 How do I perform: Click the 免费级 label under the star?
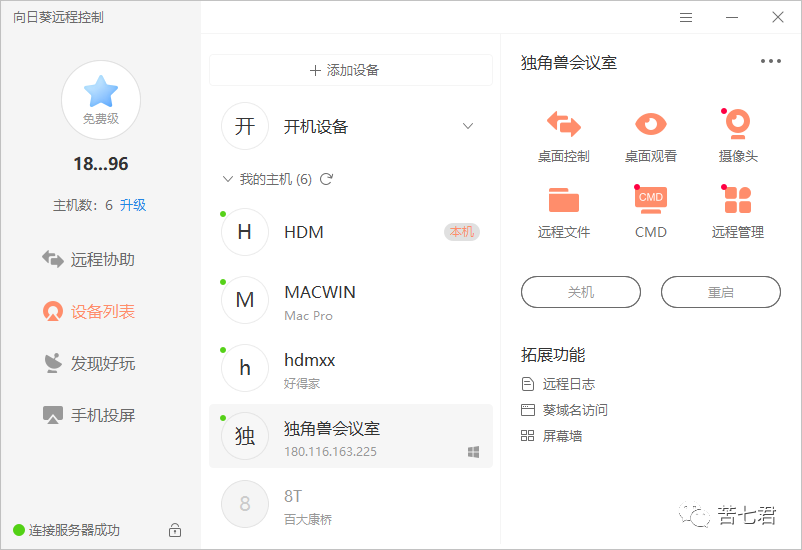tap(101, 119)
